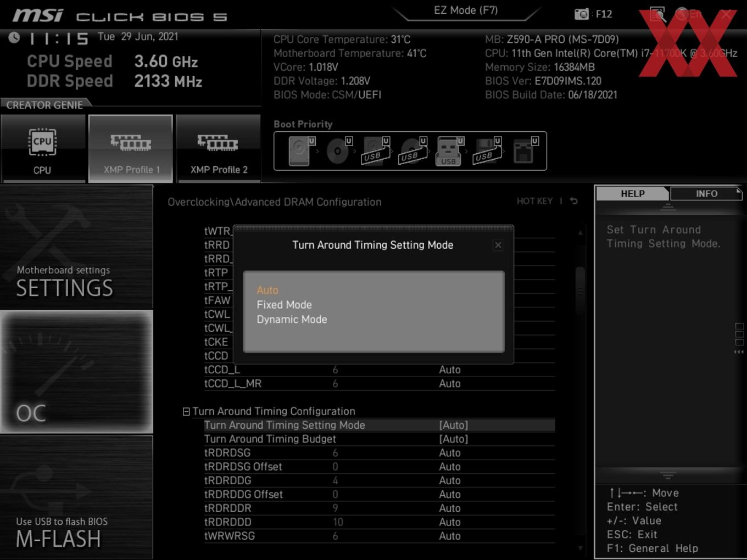Edit the tRDRDDD Auto value field
747x560 pixels.
point(449,522)
